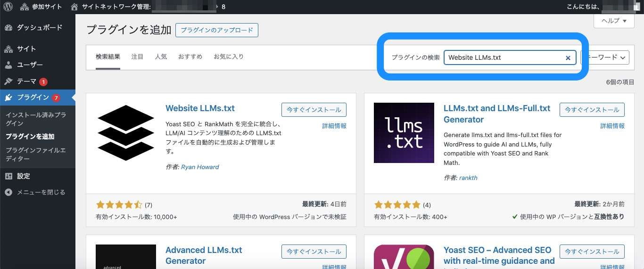Install Yoast SEO plugin now

tap(592, 252)
